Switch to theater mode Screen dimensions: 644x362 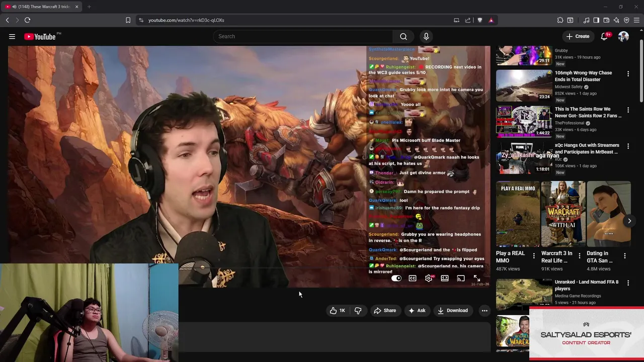pyautogui.click(x=445, y=278)
